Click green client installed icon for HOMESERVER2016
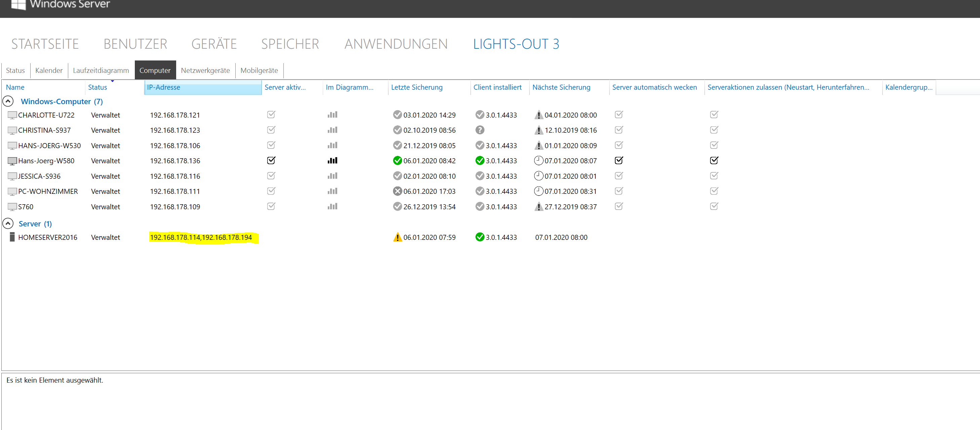Screen dimensions: 980x430 coord(480,237)
